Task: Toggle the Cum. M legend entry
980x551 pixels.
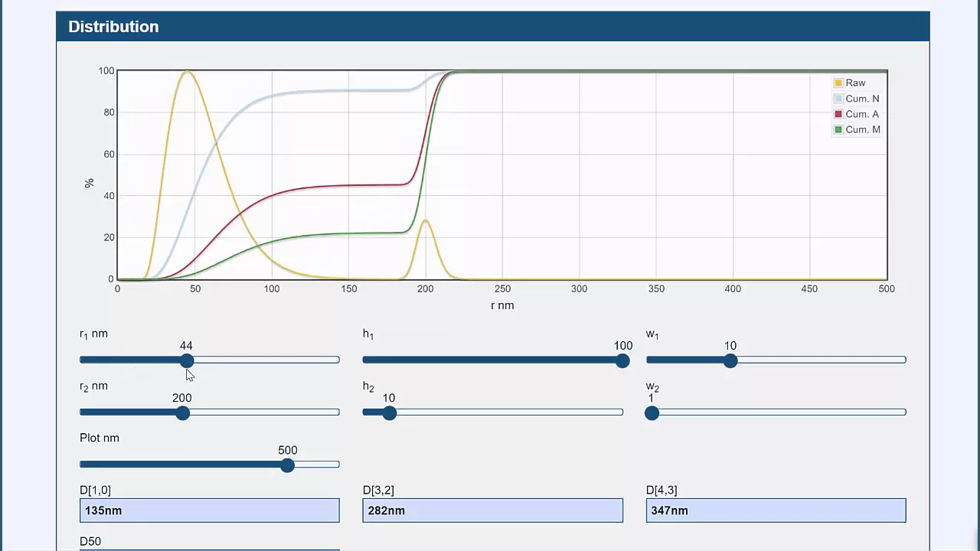Action: (857, 129)
